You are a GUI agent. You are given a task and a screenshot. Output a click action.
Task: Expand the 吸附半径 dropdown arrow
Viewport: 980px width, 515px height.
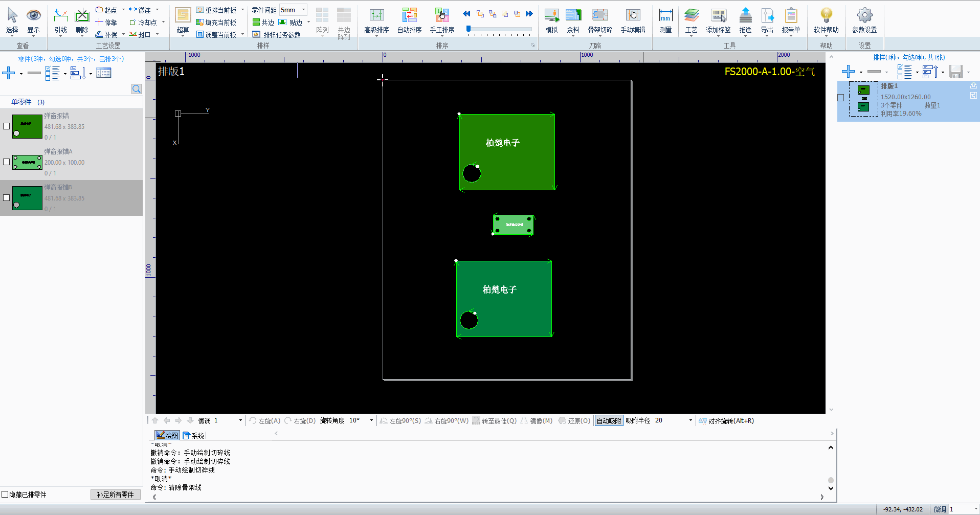pyautogui.click(x=691, y=420)
